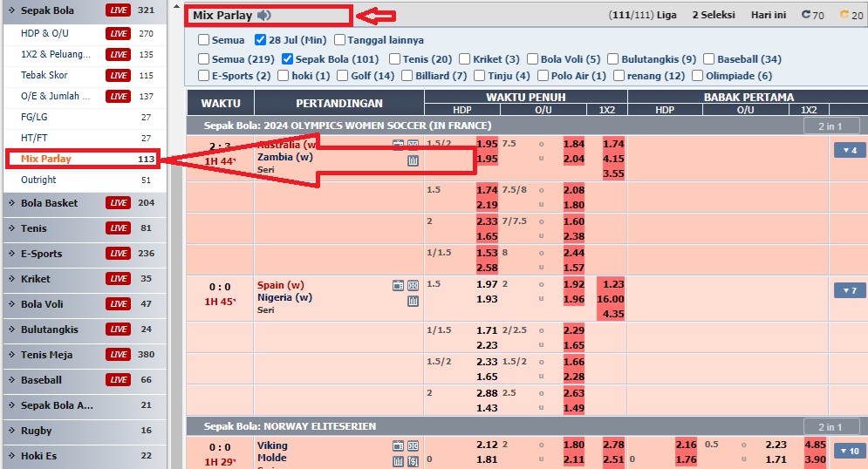Check the Semua (219) sports checkbox

204,58
